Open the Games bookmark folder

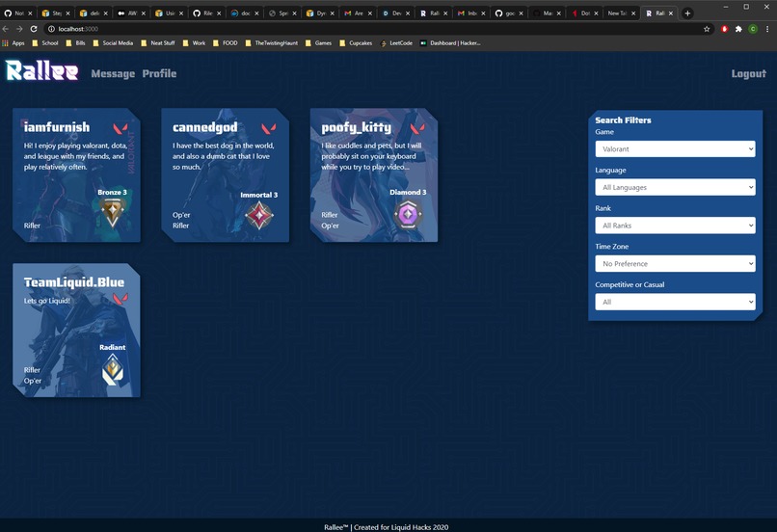(x=318, y=43)
